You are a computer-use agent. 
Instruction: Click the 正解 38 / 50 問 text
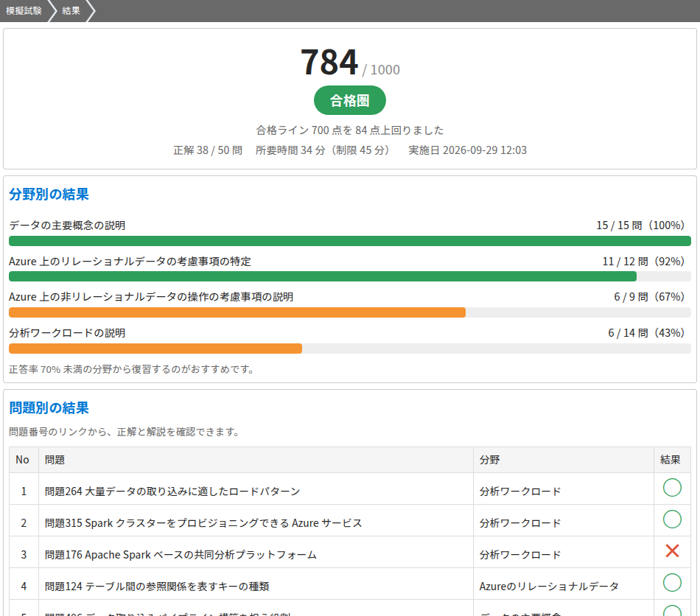(x=208, y=150)
